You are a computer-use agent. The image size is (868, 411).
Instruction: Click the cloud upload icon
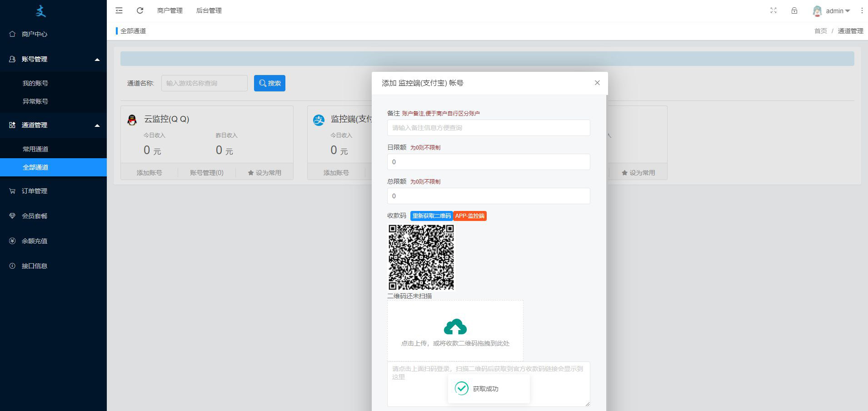(455, 327)
